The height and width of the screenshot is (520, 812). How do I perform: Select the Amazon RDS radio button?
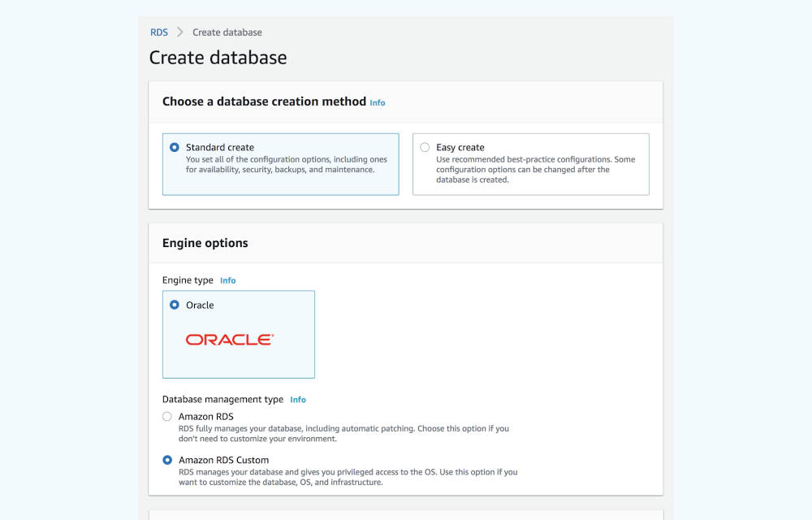(x=167, y=417)
